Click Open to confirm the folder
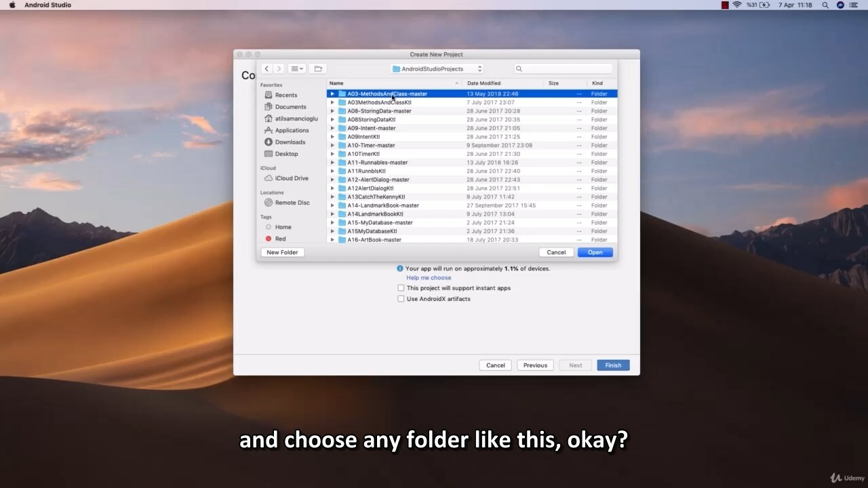This screenshot has height=488, width=868. click(595, 252)
